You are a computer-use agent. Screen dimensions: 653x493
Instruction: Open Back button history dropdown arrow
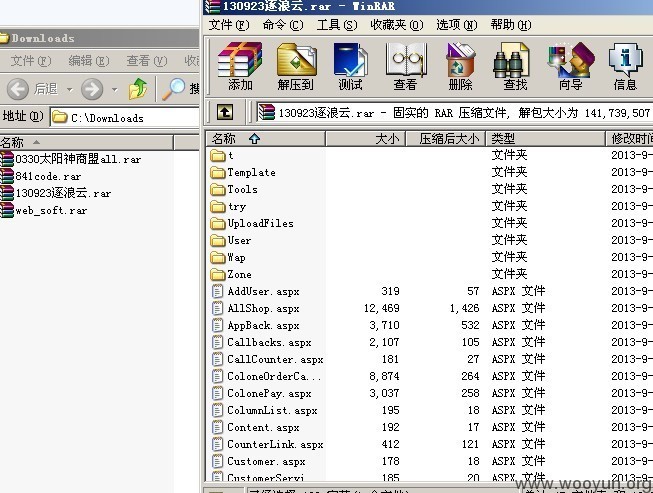[70, 89]
